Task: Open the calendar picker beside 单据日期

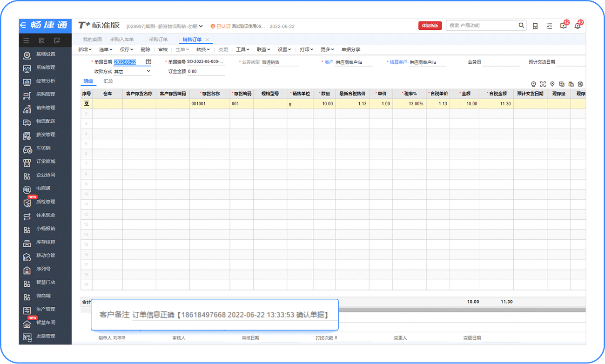Action: [x=148, y=61]
